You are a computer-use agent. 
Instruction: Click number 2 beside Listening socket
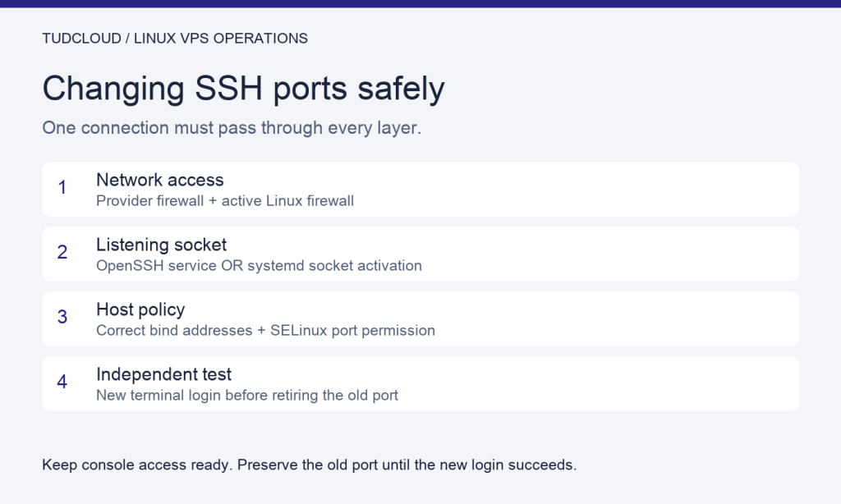point(62,253)
